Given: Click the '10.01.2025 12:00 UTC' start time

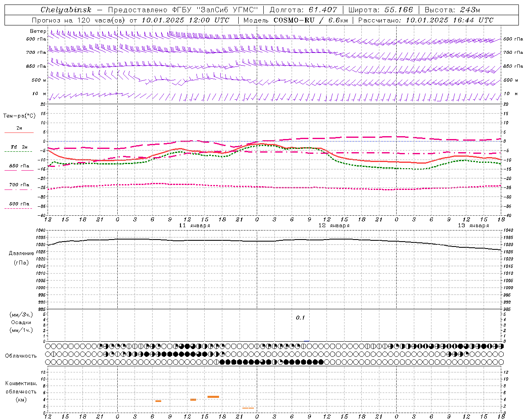Looking at the screenshot, I should click(185, 20).
